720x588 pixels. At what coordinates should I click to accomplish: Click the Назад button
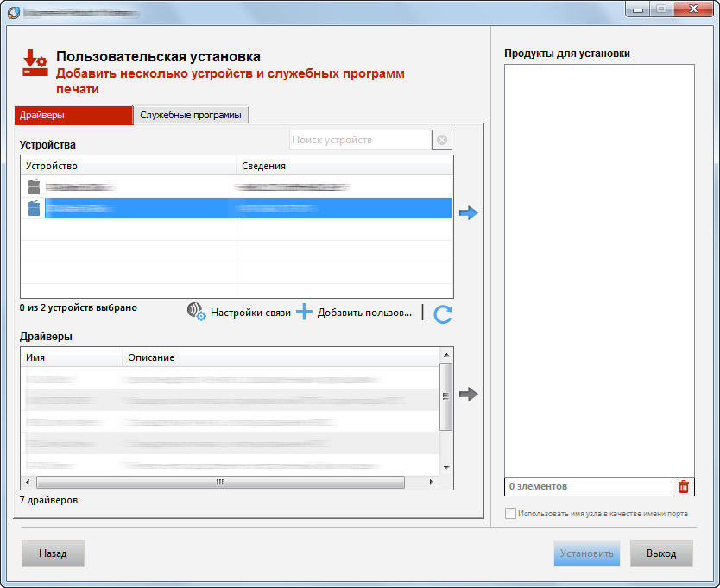tap(53, 553)
